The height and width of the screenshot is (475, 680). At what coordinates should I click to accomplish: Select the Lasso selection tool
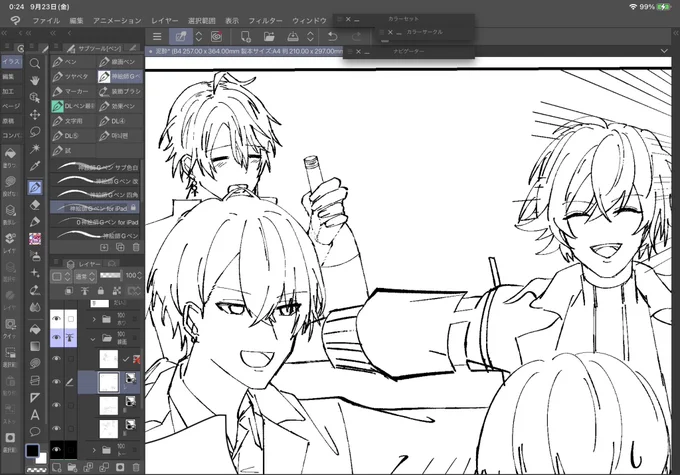[35, 131]
